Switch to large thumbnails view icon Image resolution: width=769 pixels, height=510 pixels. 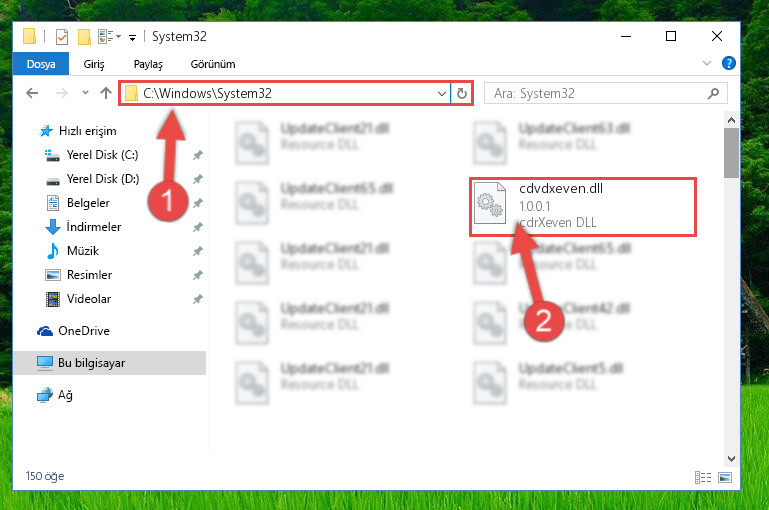[x=725, y=477]
